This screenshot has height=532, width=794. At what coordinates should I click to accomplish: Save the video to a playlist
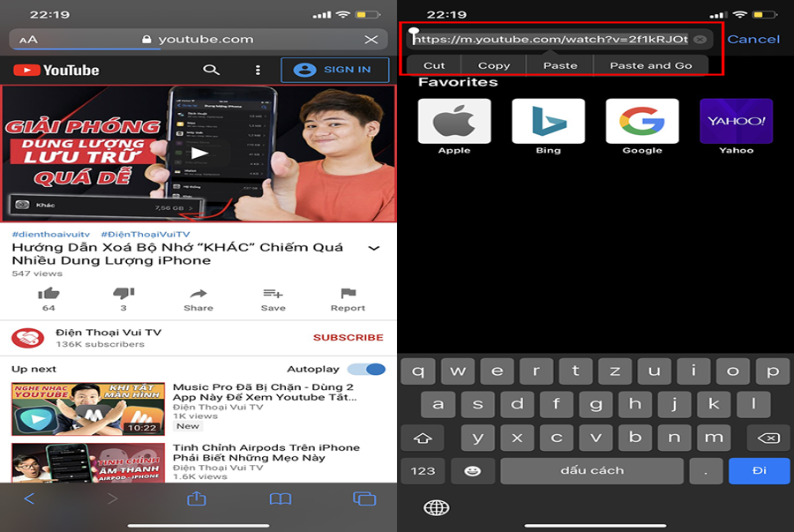[273, 294]
